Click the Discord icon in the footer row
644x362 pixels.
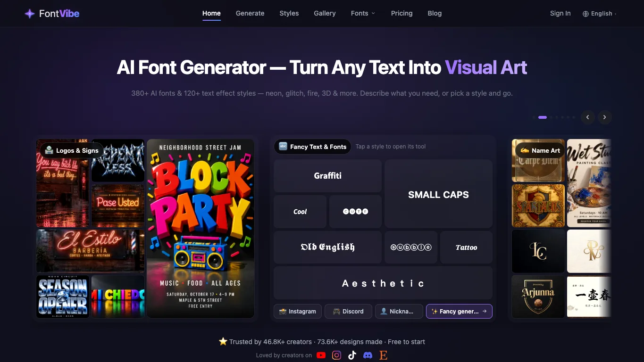pos(368,355)
